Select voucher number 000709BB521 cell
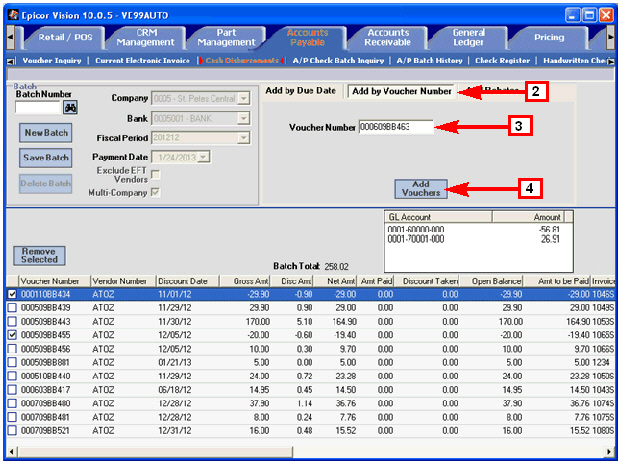The image size is (621, 466). pos(45,431)
